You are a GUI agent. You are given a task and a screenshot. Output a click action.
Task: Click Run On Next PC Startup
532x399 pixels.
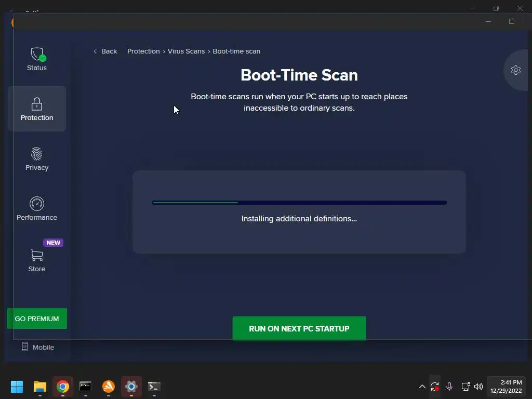[x=299, y=328]
